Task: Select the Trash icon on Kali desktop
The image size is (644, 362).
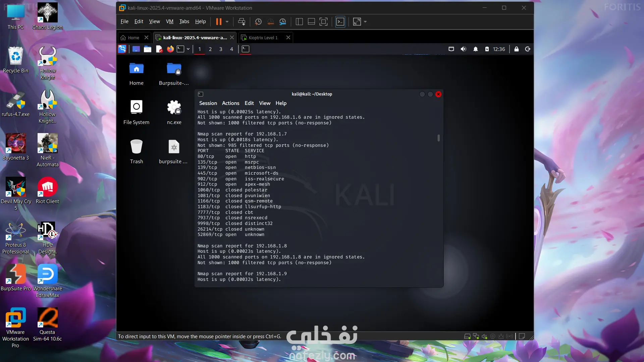Action: tap(137, 152)
